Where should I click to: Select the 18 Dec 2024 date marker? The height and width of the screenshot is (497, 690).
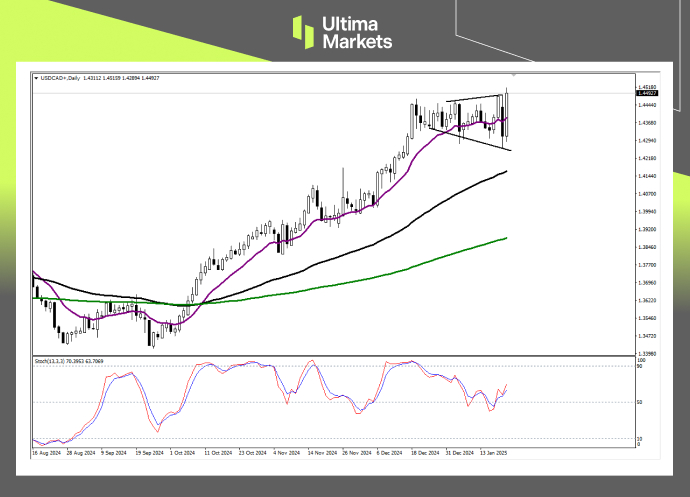coord(428,453)
